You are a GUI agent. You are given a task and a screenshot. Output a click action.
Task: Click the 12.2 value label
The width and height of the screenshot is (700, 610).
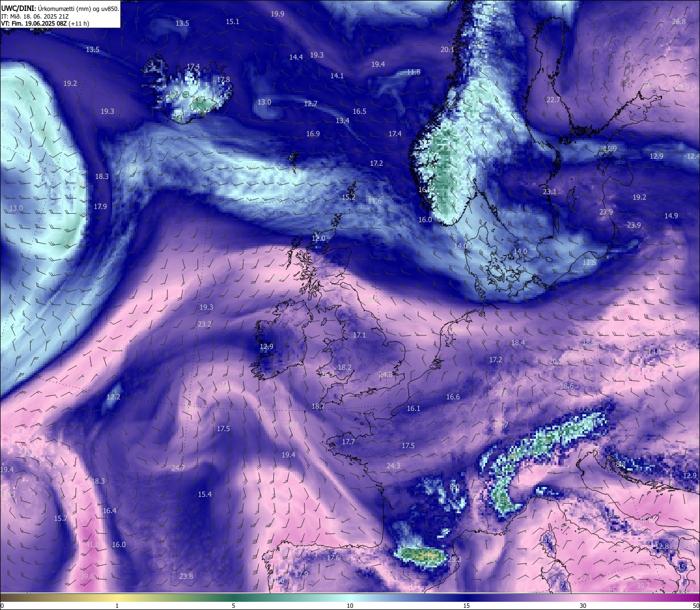pos(113,397)
